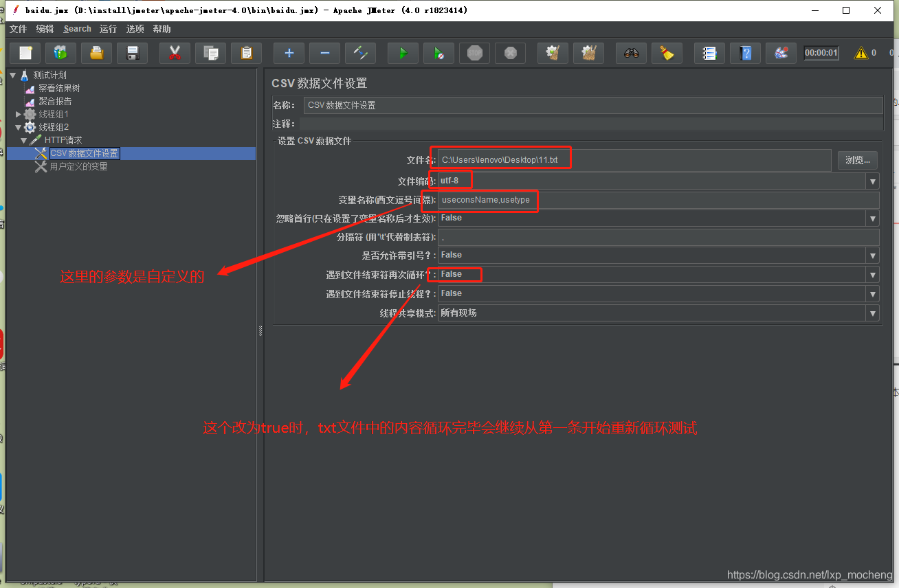Click the 分隔符 delimiter input field

coord(658,237)
